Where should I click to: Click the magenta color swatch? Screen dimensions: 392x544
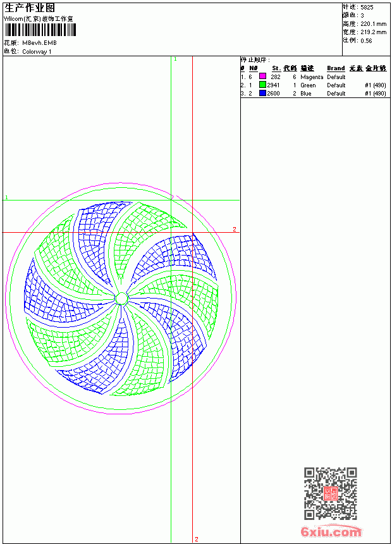pyautogui.click(x=262, y=76)
